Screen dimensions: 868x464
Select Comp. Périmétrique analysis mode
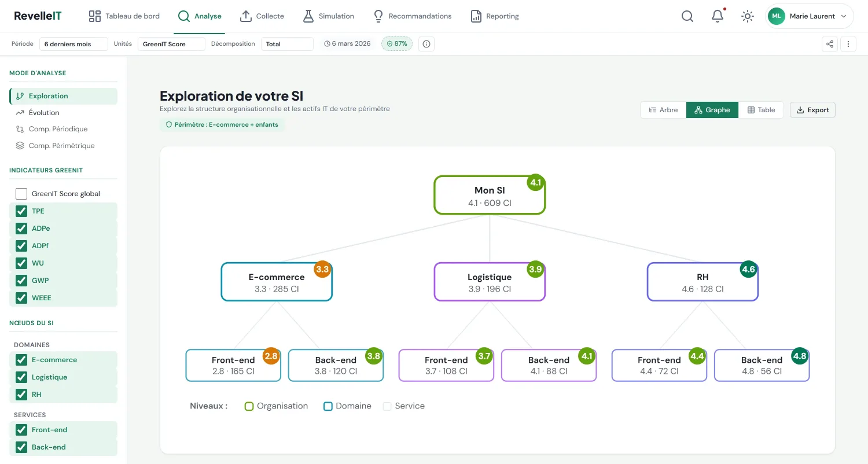tap(64, 146)
